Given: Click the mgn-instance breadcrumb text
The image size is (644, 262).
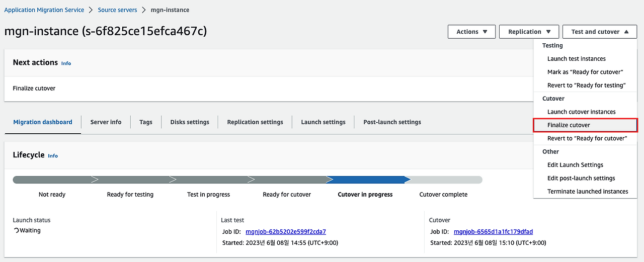Looking at the screenshot, I should (170, 10).
